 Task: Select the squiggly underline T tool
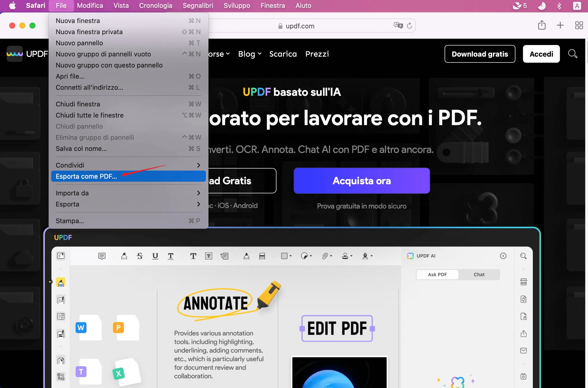tap(171, 256)
